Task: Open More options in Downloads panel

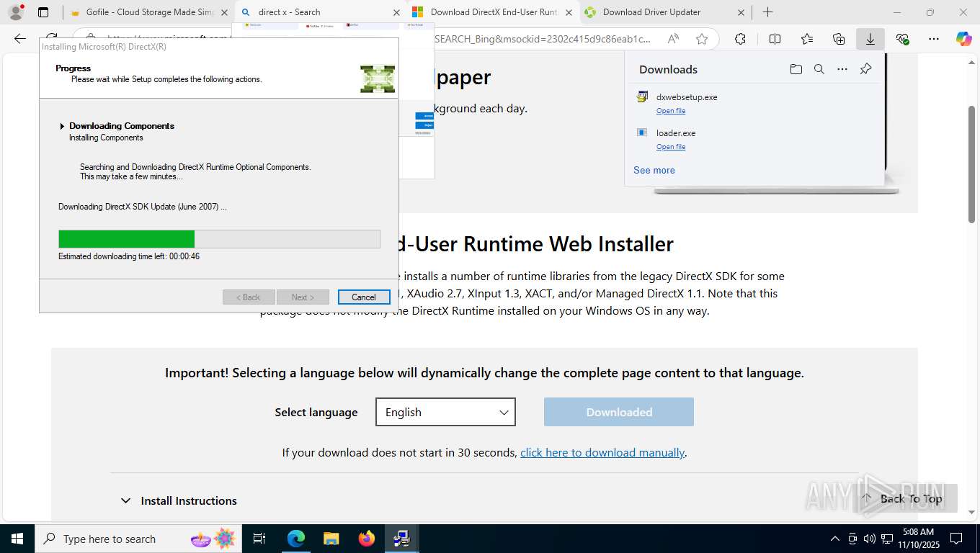Action: coord(842,69)
